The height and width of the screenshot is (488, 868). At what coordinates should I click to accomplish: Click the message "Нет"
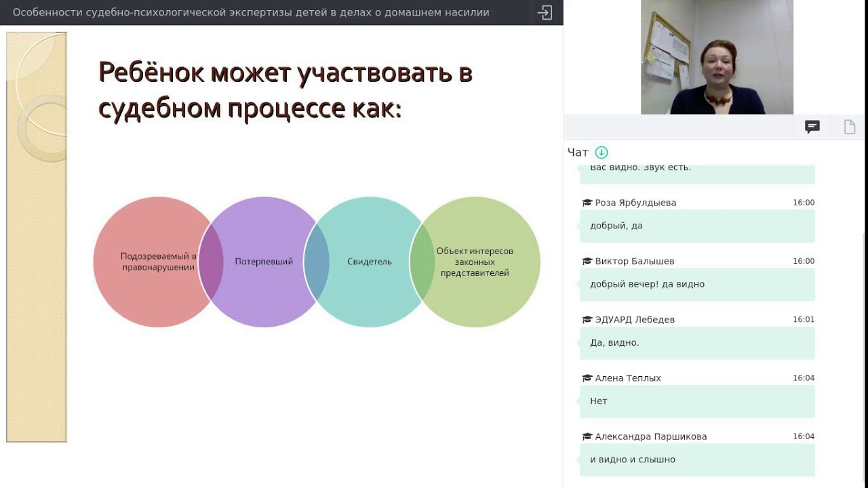pyautogui.click(x=697, y=401)
